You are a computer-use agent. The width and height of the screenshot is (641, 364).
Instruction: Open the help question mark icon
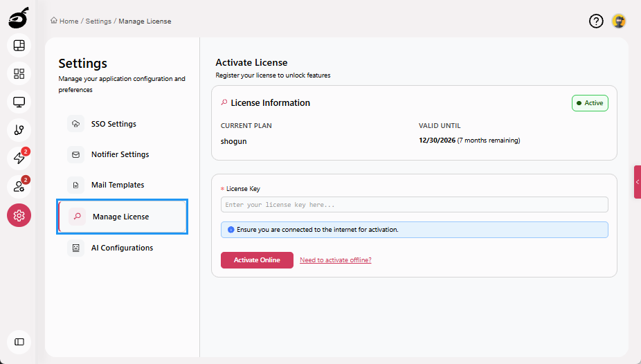click(x=596, y=21)
